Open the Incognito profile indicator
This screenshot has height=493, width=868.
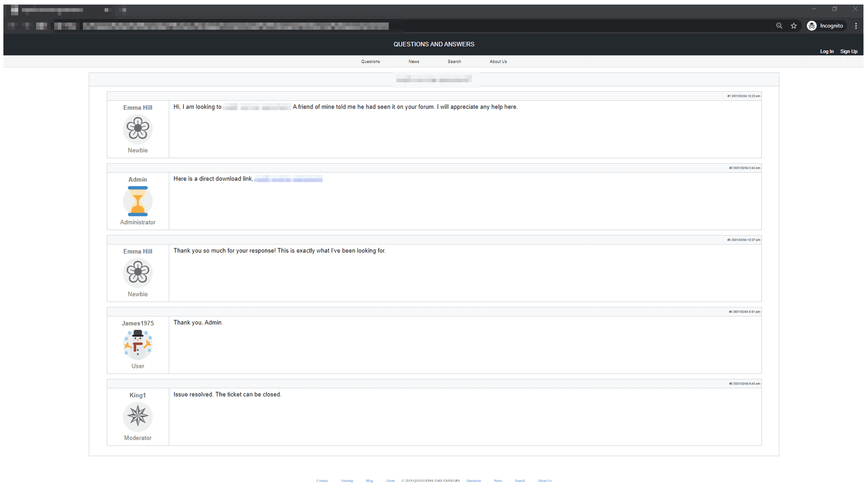pos(826,26)
